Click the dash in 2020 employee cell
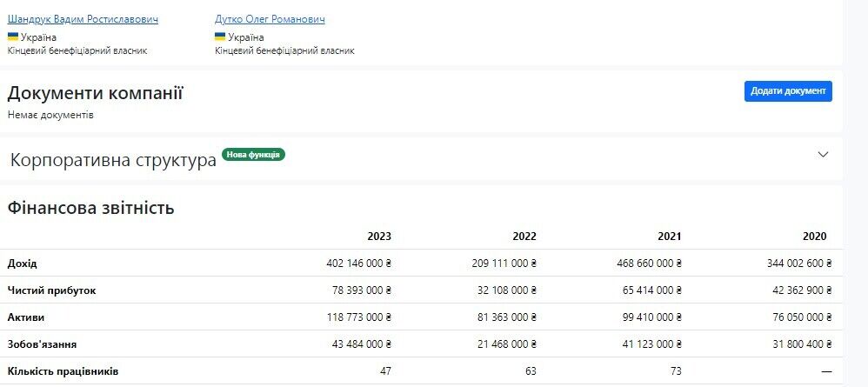Image resolution: width=868 pixels, height=387 pixels. pos(826,371)
